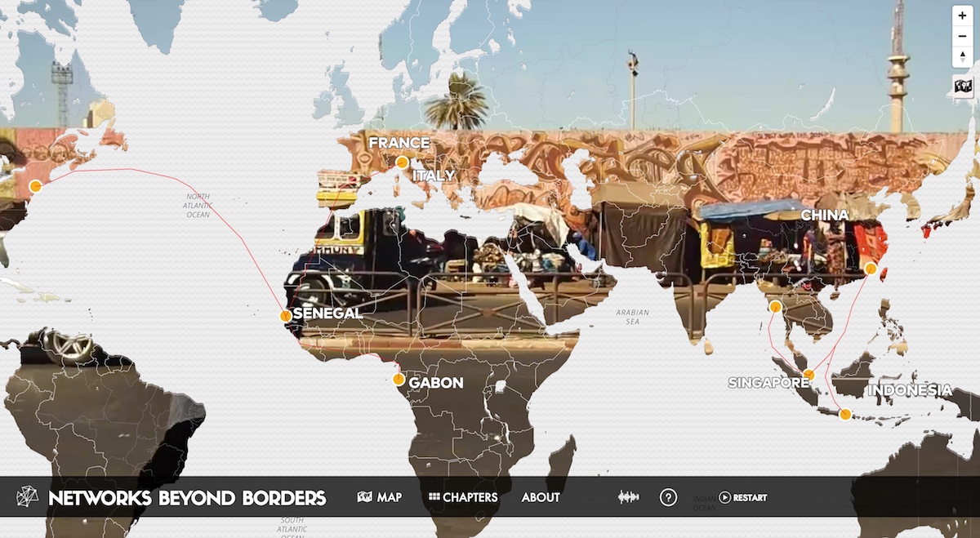Restart the experience
Image resolution: width=980 pixels, height=538 pixels.
(x=742, y=497)
